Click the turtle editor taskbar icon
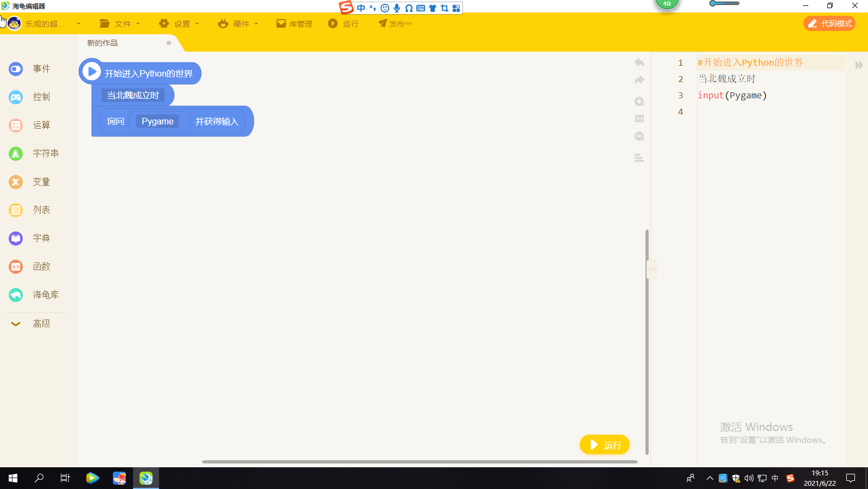The height and width of the screenshot is (489, 868). pyautogui.click(x=146, y=478)
